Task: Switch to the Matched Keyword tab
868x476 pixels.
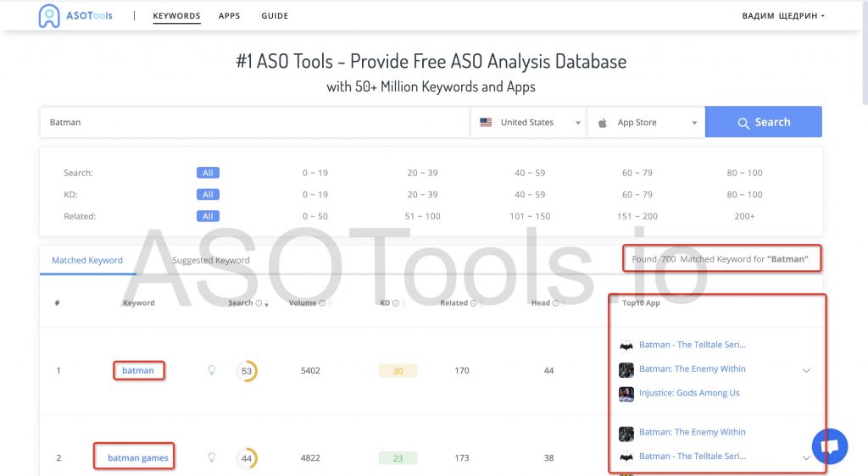Action: pyautogui.click(x=87, y=260)
